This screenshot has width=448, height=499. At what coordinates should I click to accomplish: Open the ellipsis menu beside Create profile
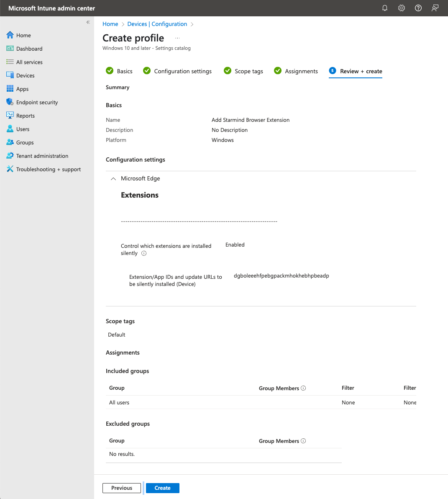click(177, 38)
